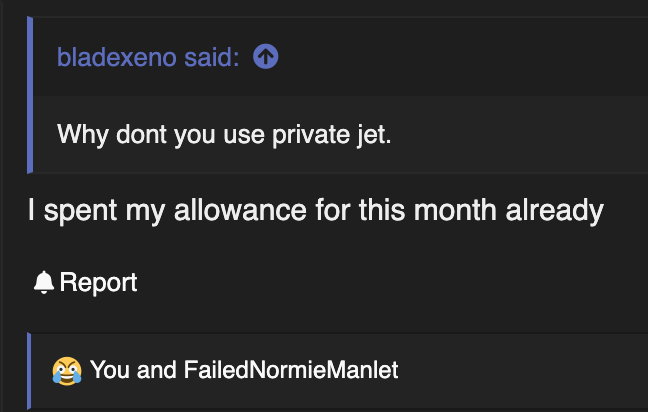Click the quote header's empty area right of the arrow
The width and height of the screenshot is (648, 412).
[463, 57]
